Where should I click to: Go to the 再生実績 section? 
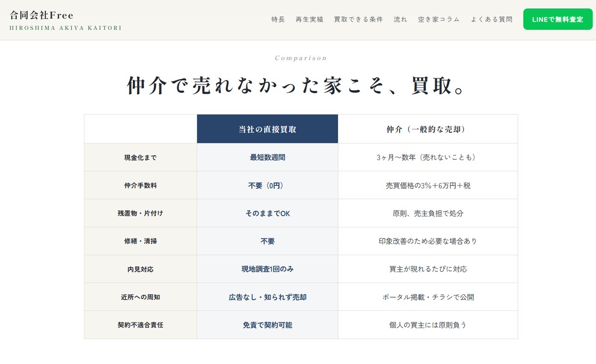coord(309,20)
